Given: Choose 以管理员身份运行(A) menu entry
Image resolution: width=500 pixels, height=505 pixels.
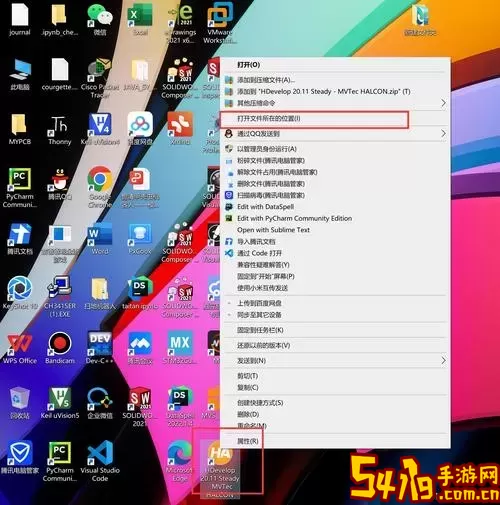Looking at the screenshot, I should coord(267,149).
